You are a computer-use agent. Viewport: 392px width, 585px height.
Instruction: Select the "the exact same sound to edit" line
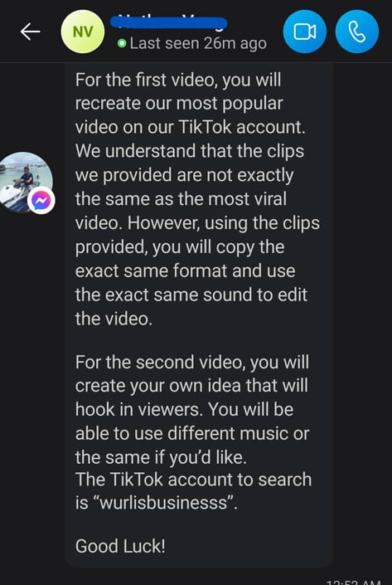191,295
